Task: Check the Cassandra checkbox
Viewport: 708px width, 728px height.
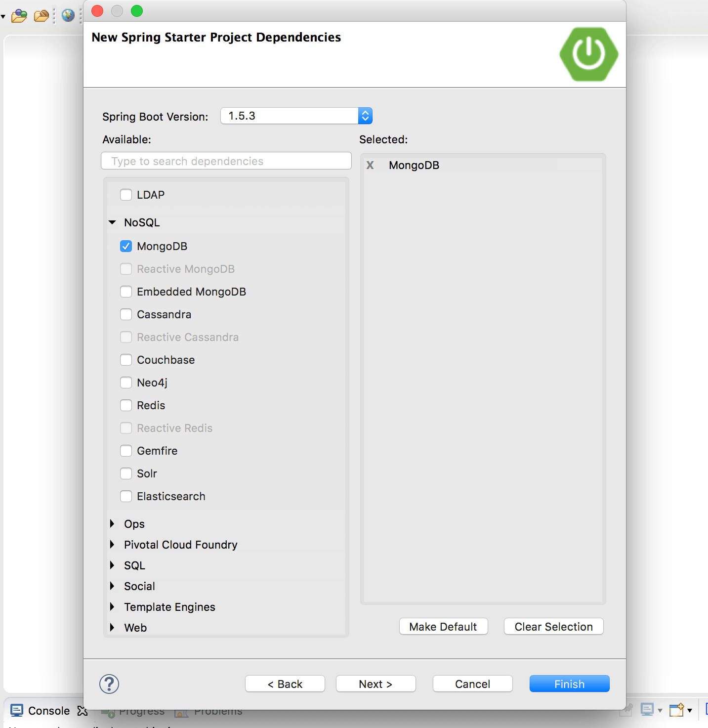Action: point(126,314)
